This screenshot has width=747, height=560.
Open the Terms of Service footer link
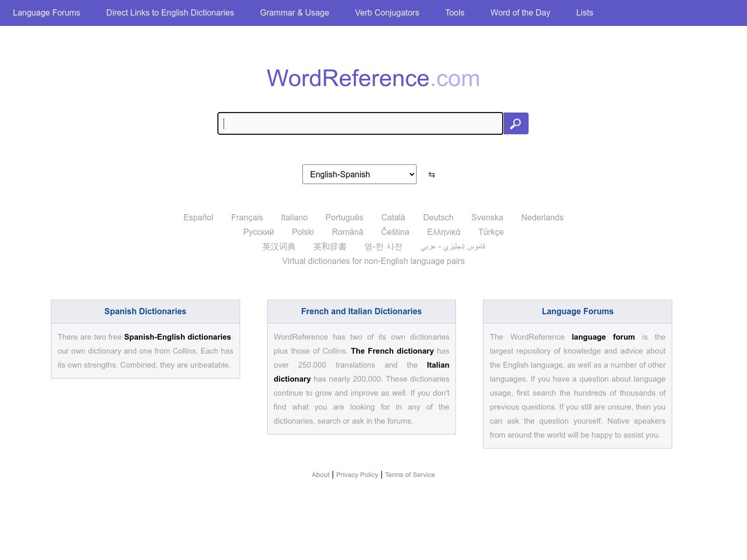coord(410,474)
